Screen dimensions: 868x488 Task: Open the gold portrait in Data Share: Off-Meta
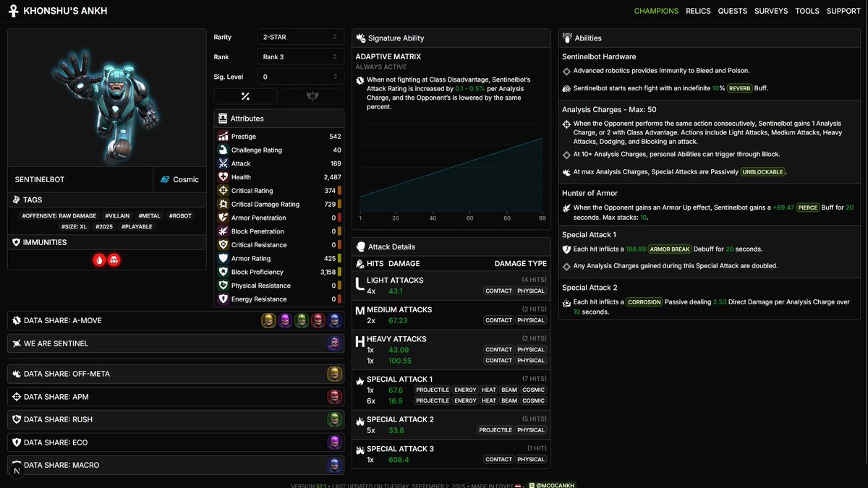[334, 374]
